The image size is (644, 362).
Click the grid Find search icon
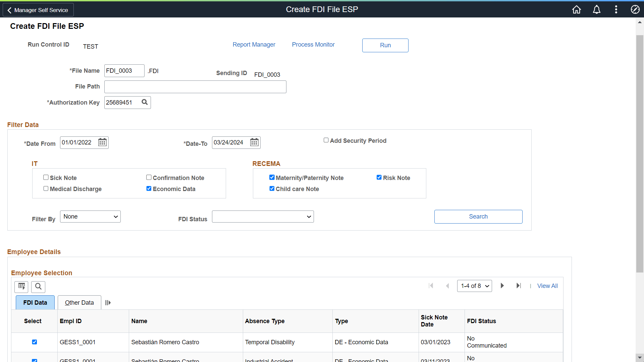coord(38,287)
